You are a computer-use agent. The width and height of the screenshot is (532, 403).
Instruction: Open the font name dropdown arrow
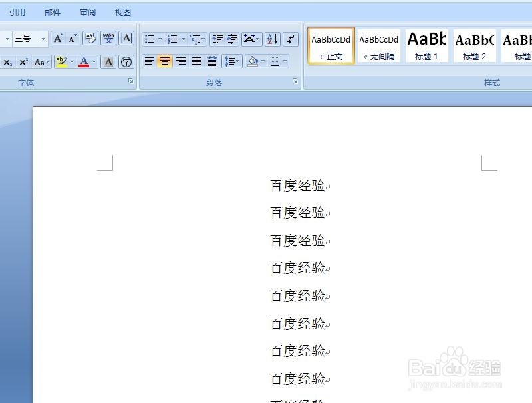[x=7, y=39]
